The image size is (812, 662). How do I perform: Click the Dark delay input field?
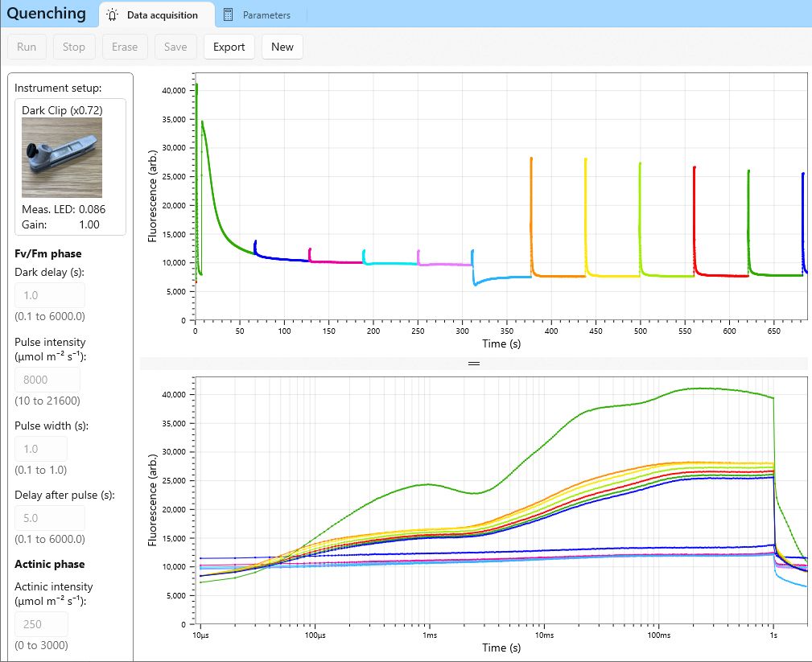[x=49, y=295]
